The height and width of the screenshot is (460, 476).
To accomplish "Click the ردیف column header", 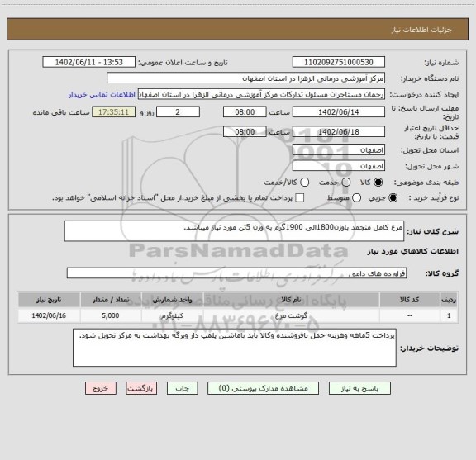I will click(x=449, y=300).
